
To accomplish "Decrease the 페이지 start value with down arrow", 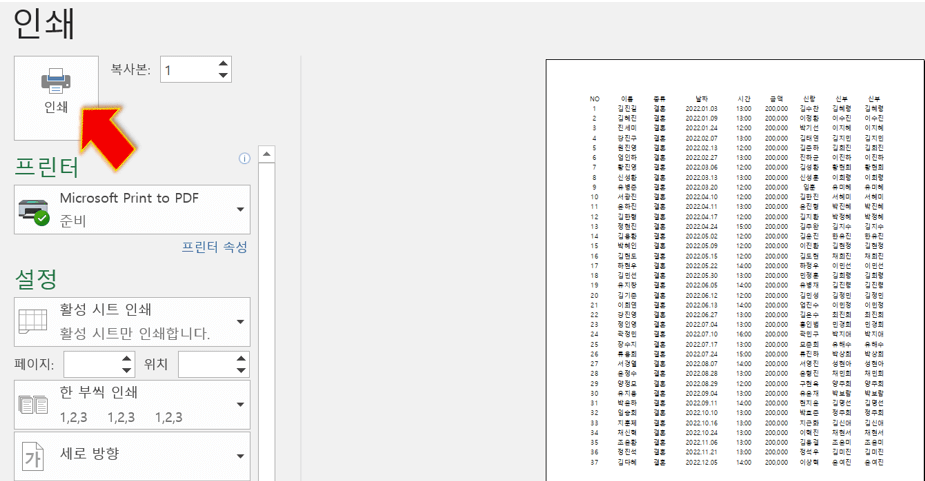I will (127, 371).
